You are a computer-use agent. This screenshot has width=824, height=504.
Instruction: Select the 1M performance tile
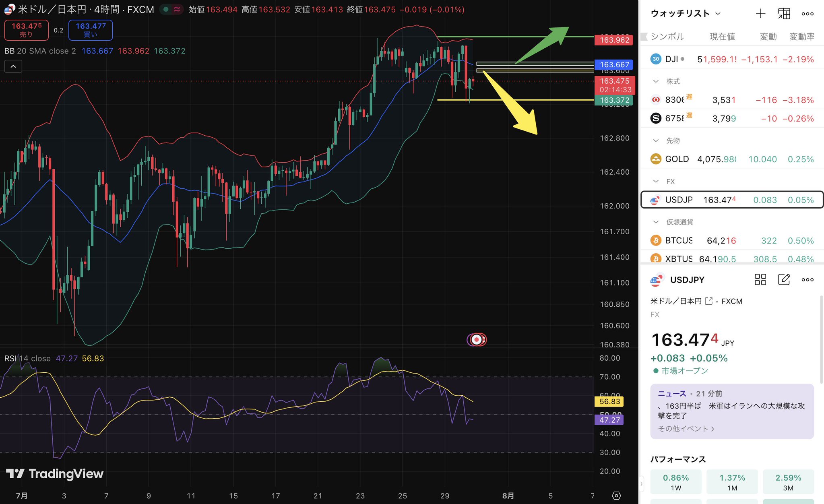tap(732, 482)
